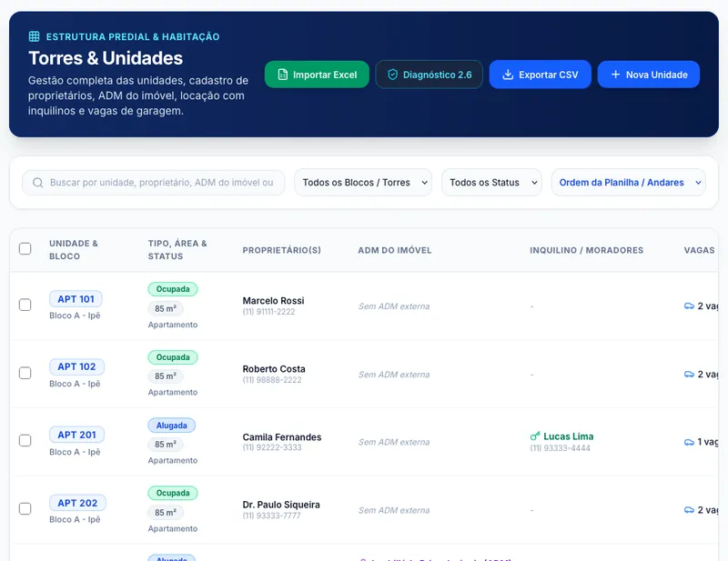Image resolution: width=728 pixels, height=561 pixels.
Task: Click owner name Dr. Paulo Siqueira
Action: click(281, 505)
